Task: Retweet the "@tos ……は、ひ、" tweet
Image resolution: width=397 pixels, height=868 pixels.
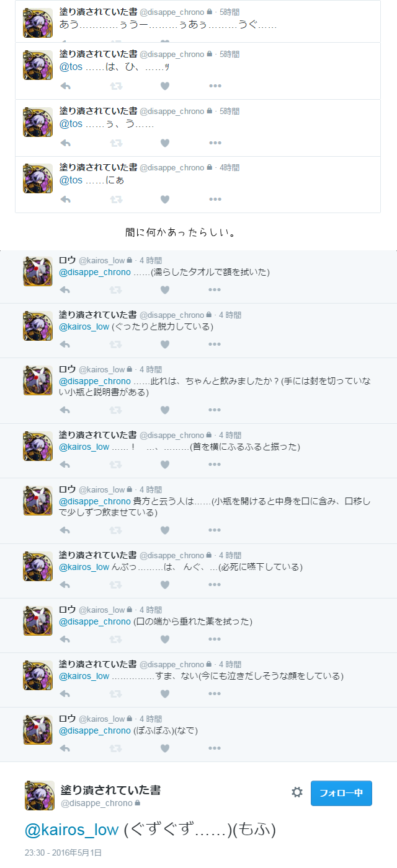Action: tap(115, 86)
